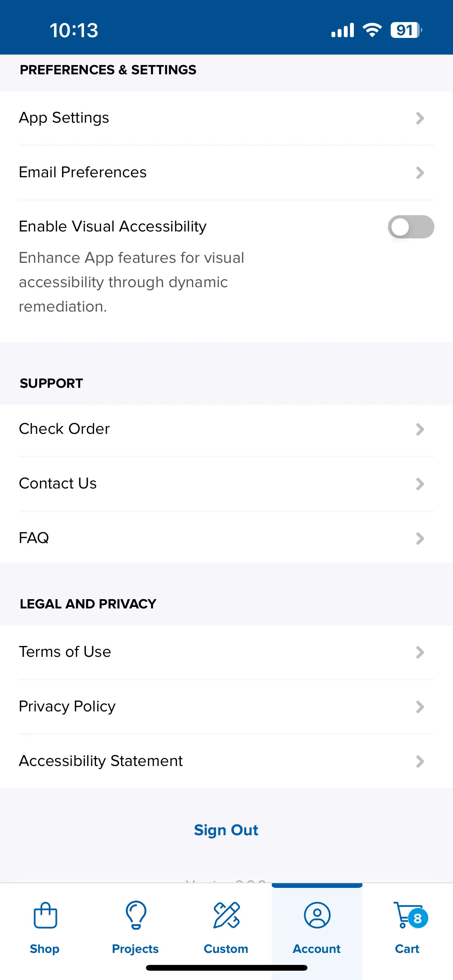The width and height of the screenshot is (453, 980).
Task: Expand App Settings chevron
Action: pos(420,118)
